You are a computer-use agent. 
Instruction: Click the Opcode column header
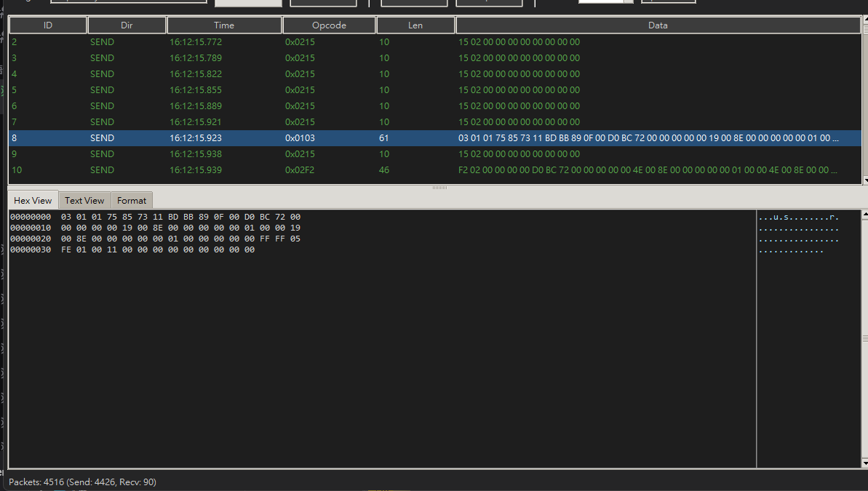click(329, 25)
